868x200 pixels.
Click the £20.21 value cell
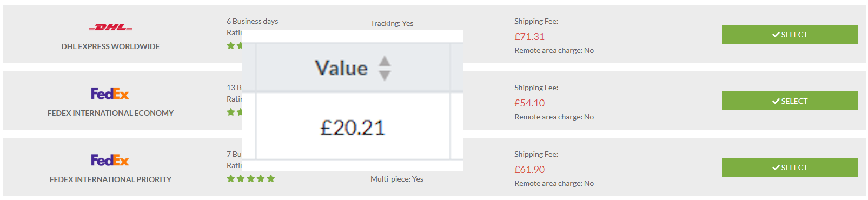353,128
